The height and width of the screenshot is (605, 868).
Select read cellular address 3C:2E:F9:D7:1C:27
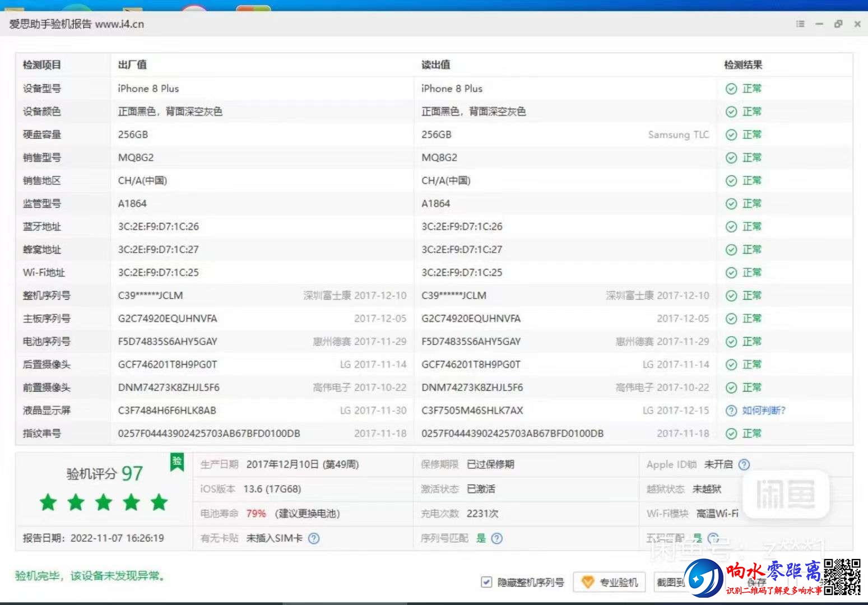coord(462,249)
